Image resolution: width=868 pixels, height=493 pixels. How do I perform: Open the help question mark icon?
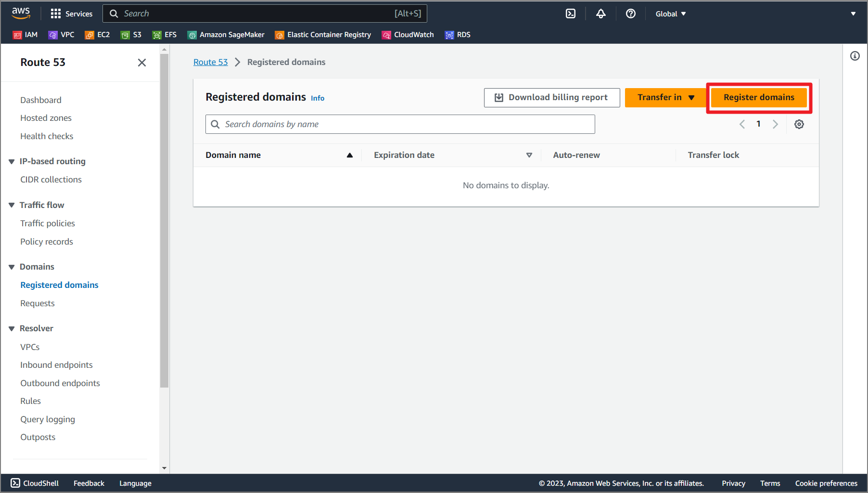click(630, 13)
